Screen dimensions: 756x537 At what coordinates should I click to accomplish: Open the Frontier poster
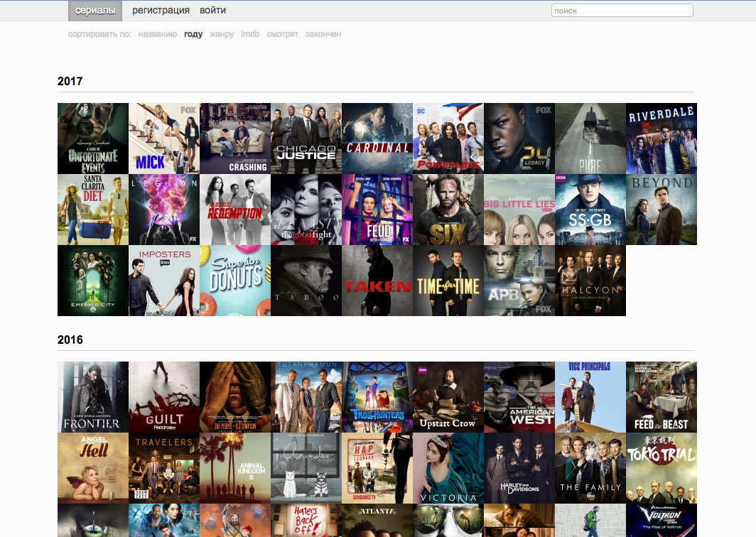pyautogui.click(x=93, y=397)
